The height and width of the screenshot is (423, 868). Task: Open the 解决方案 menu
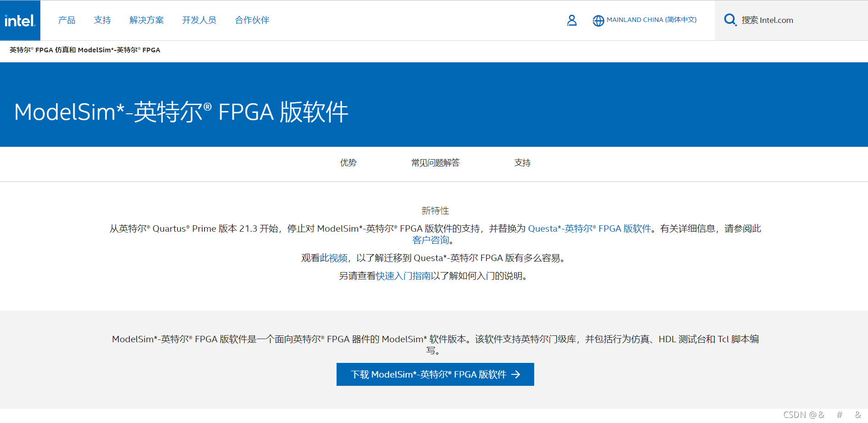click(x=147, y=20)
